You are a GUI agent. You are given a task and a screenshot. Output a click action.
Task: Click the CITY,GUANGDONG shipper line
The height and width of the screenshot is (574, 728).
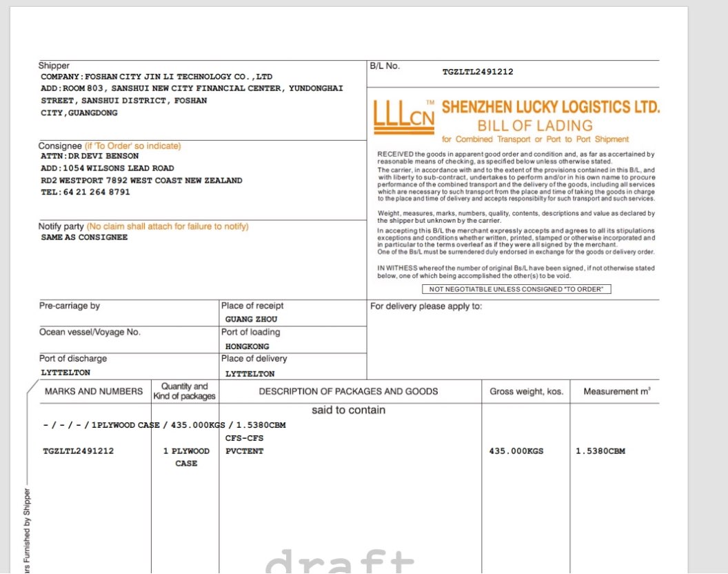point(79,113)
